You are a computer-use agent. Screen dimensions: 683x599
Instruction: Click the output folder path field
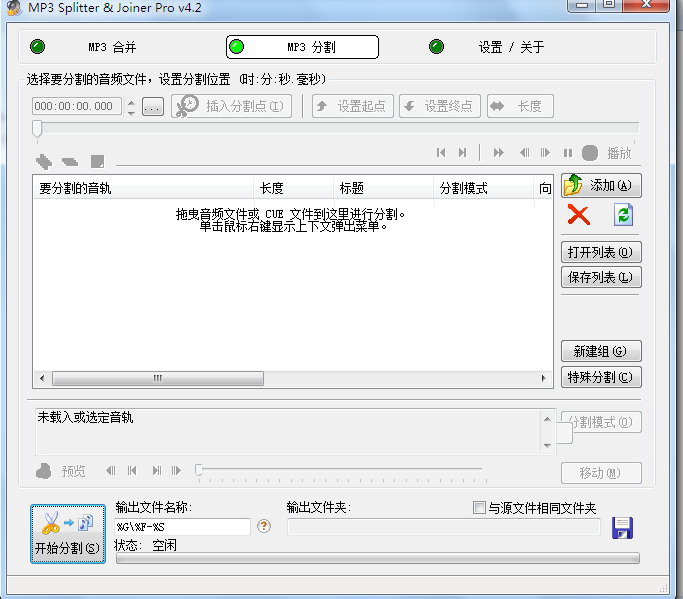[443, 527]
